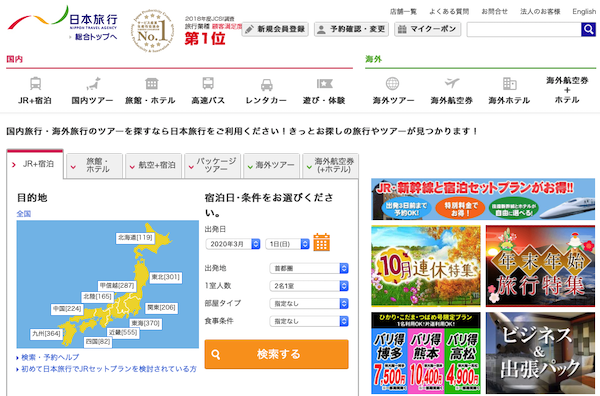Focus the site search text field
The height and width of the screenshot is (396, 600).
coord(524,29)
